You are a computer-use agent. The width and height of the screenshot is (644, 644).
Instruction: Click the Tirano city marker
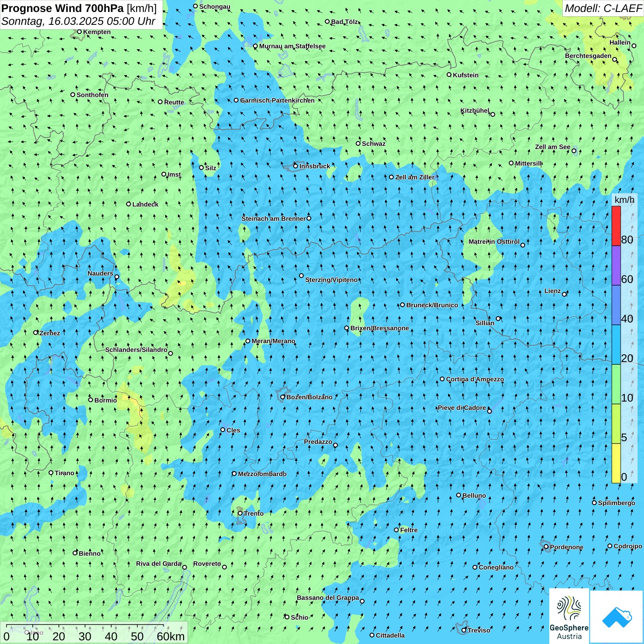pyautogui.click(x=51, y=472)
